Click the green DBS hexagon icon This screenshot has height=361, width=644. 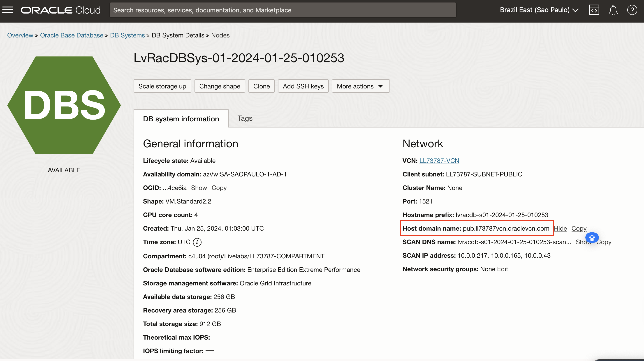tap(64, 105)
